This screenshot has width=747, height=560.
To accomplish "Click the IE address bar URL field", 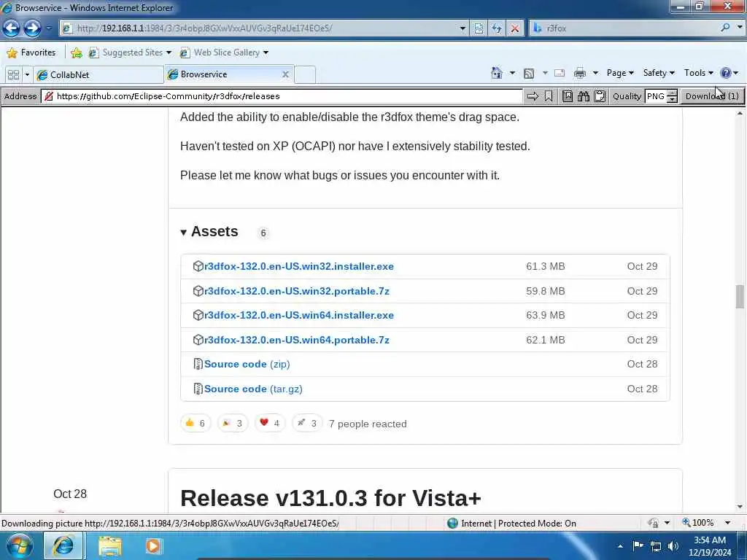I will coord(259,28).
